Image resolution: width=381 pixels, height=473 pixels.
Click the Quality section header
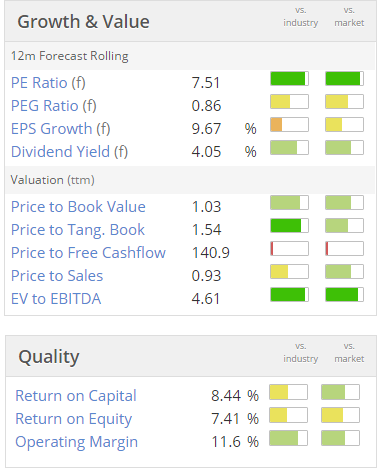pos(49,357)
